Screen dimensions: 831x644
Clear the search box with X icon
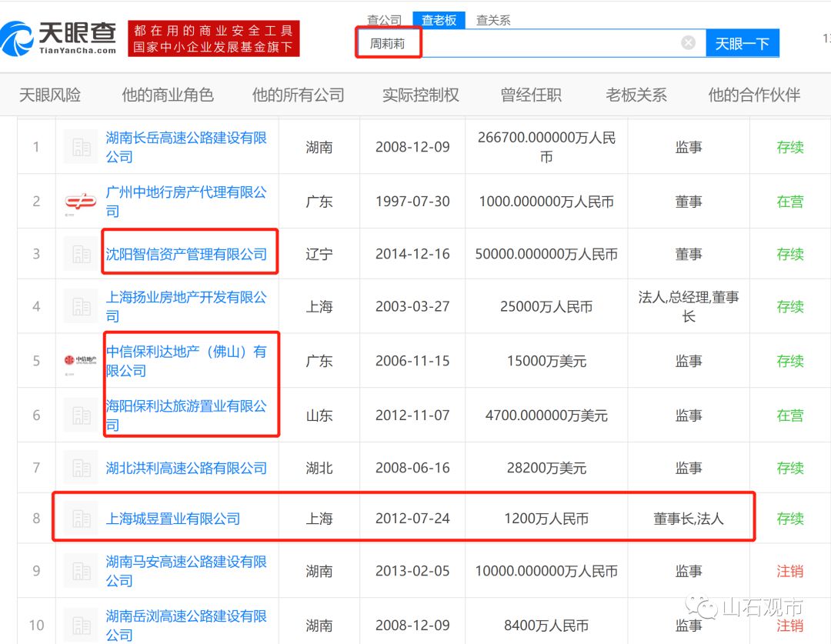688,43
